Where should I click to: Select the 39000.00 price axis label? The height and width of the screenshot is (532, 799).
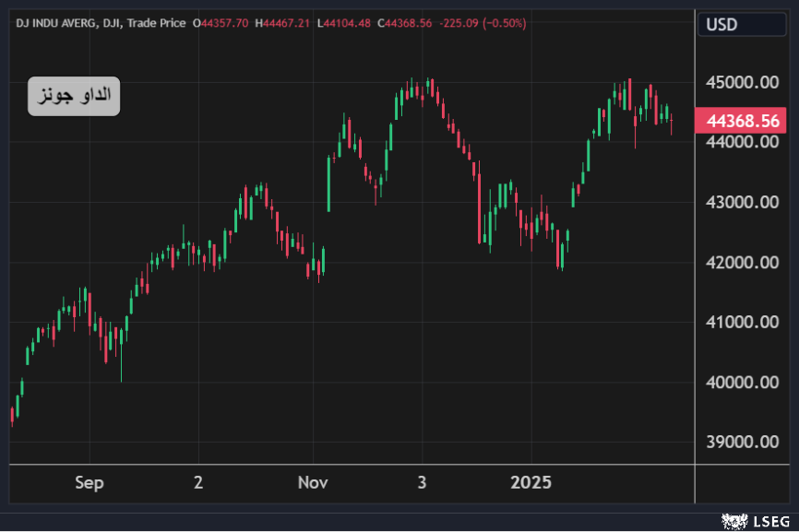pyautogui.click(x=743, y=443)
